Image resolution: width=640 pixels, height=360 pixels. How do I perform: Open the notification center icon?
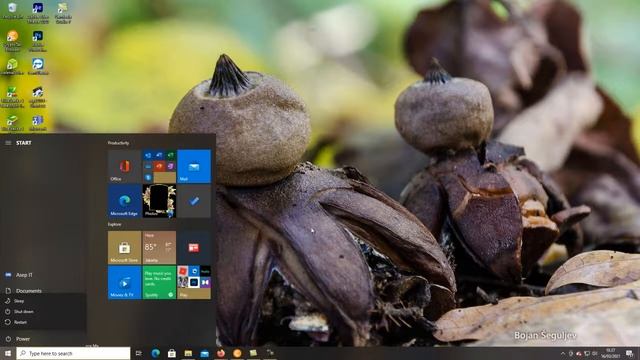(x=630, y=353)
